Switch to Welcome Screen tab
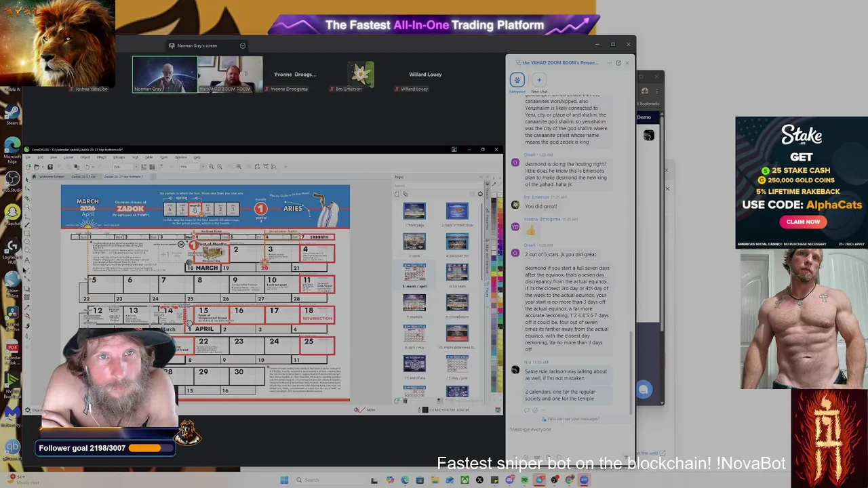Screen dimensions: 868x488 click(x=50, y=177)
